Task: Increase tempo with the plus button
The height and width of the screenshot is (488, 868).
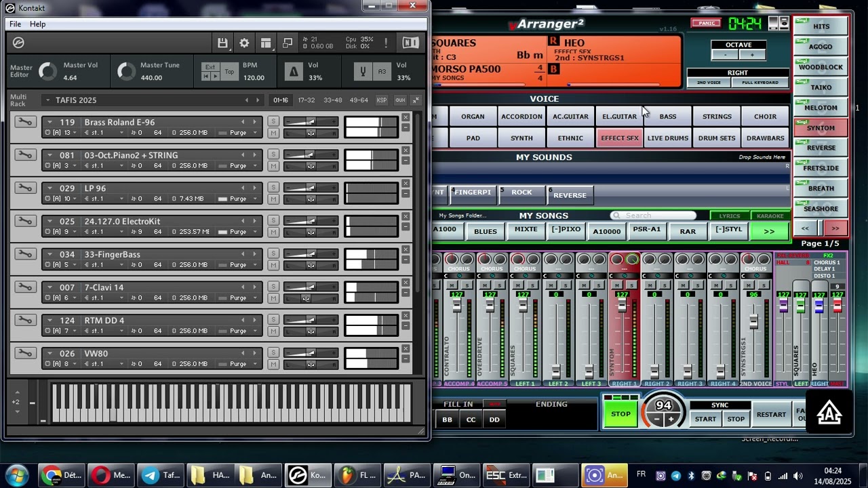Action: [671, 420]
